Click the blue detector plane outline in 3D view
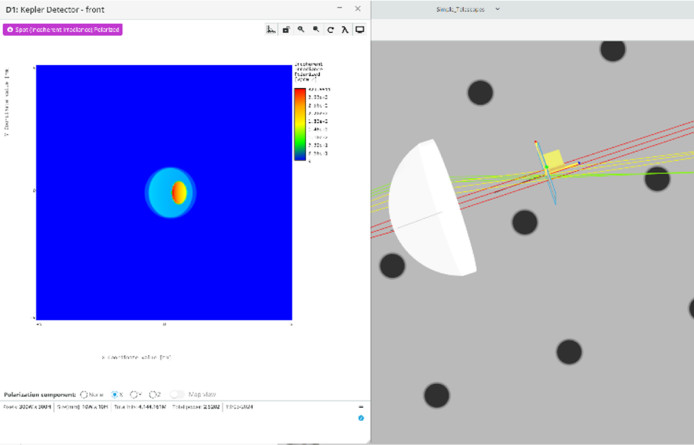Screen dimensions: 694x445 546,174
